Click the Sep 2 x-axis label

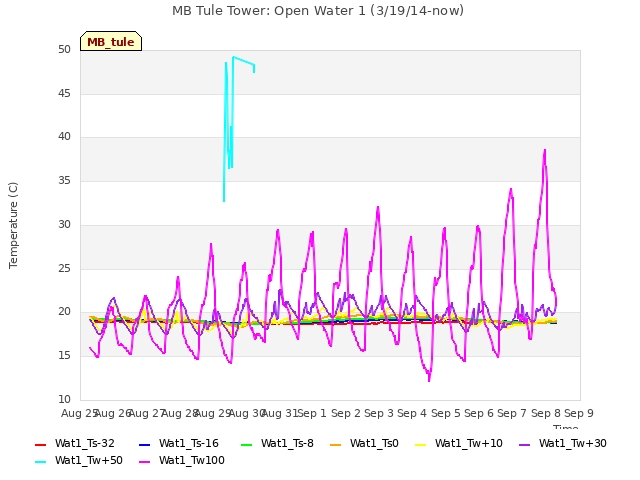(346, 413)
